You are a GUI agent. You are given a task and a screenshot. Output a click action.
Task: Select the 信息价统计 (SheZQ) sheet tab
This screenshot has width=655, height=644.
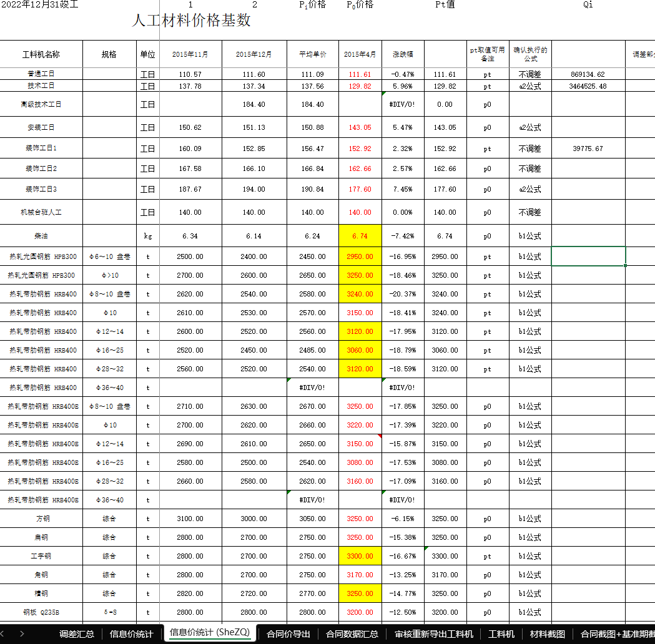point(210,632)
